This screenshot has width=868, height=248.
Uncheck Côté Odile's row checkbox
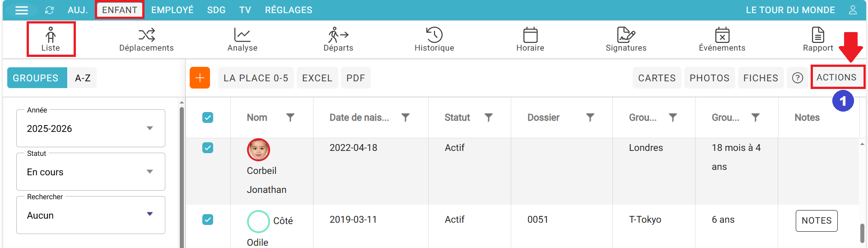click(x=208, y=220)
